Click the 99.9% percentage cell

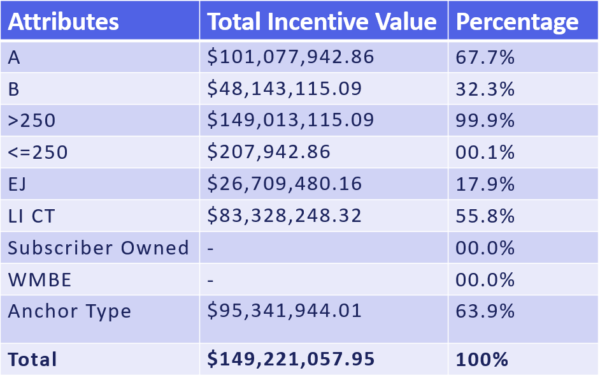[x=523, y=120]
